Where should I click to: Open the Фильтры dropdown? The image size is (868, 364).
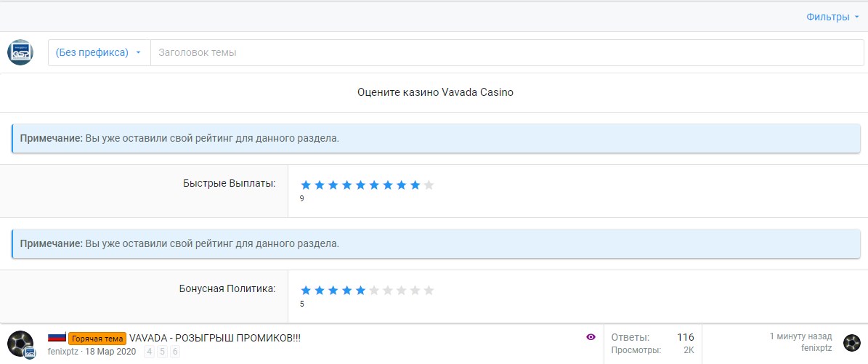[x=832, y=17]
